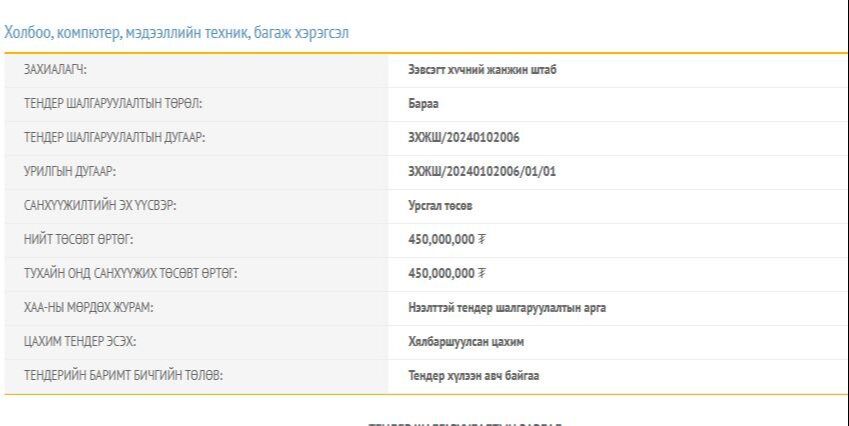The height and width of the screenshot is (426, 849).
Task: Click the Бараа value text
Action: (x=423, y=104)
